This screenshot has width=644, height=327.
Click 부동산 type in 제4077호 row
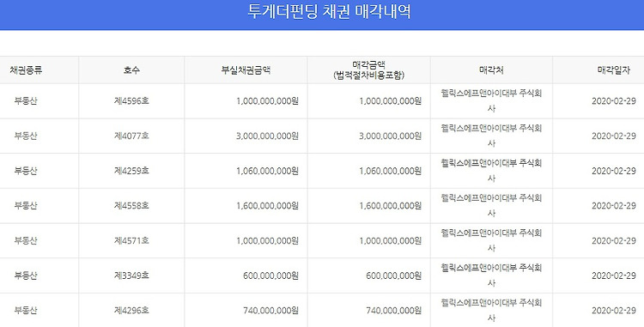(x=26, y=136)
